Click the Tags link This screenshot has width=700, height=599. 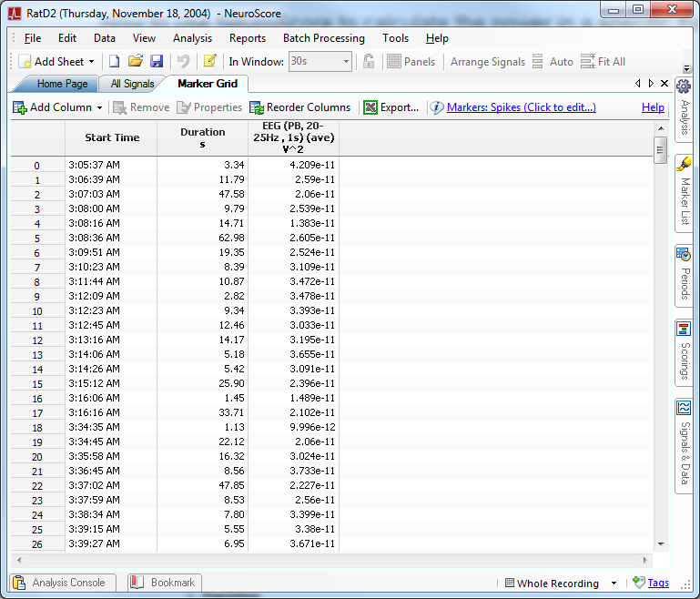point(658,583)
